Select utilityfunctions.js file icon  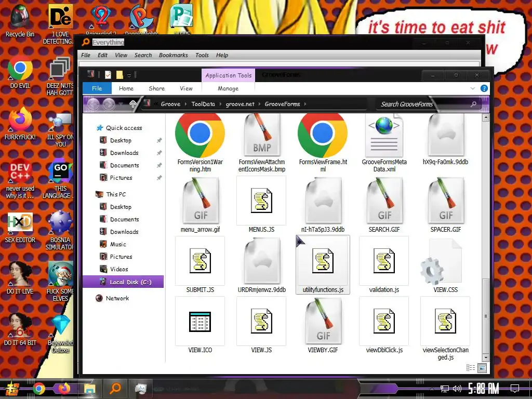323,261
